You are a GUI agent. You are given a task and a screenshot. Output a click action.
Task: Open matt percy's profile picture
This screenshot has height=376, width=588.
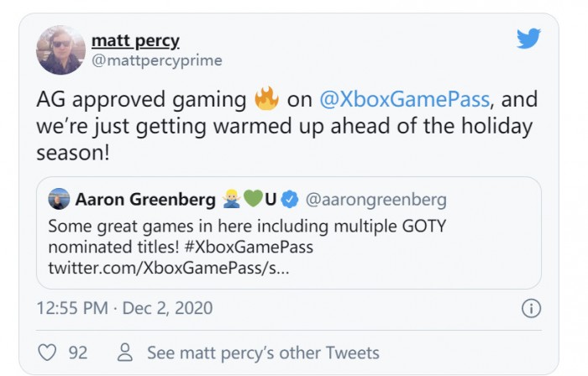point(60,50)
